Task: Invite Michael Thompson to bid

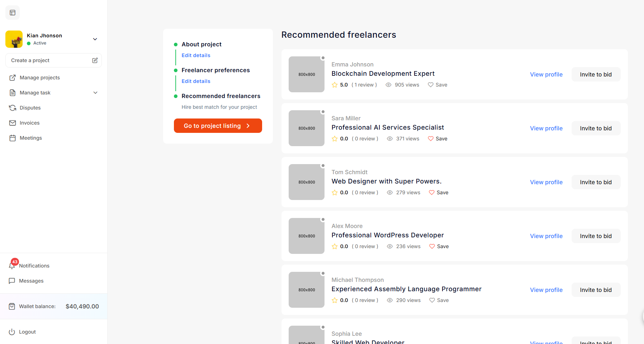Action: point(596,290)
